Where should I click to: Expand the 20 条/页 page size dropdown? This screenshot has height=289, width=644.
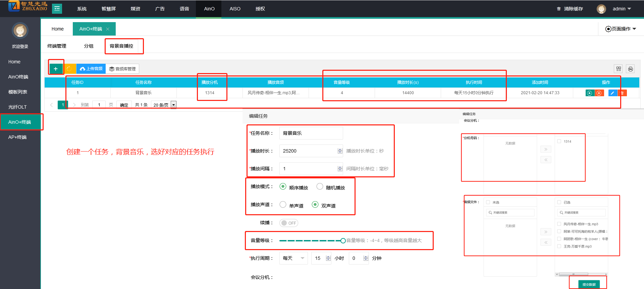click(x=164, y=105)
